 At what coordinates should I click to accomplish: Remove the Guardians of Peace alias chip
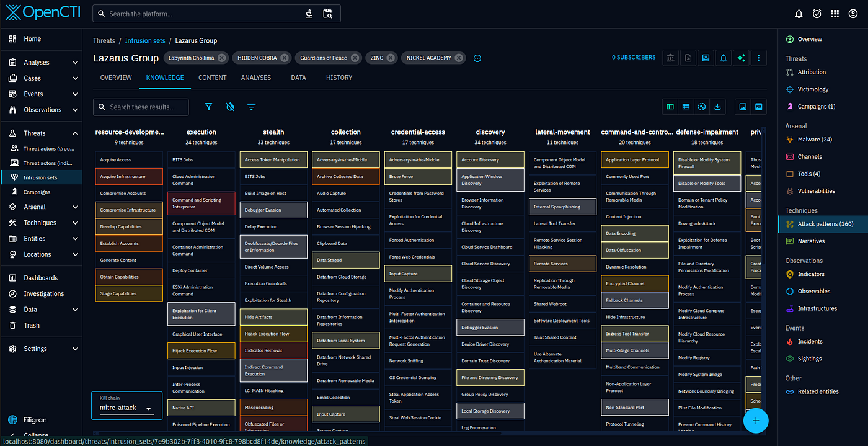pyautogui.click(x=355, y=58)
